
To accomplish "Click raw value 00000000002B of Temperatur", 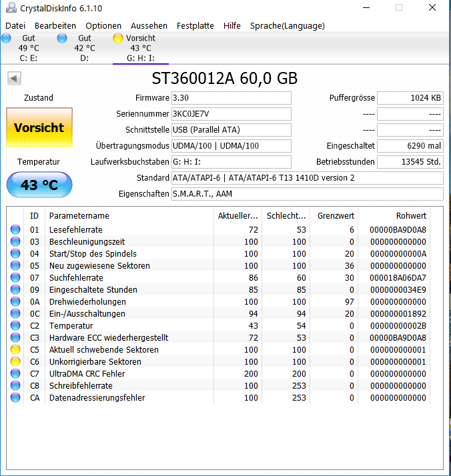I will point(398,326).
